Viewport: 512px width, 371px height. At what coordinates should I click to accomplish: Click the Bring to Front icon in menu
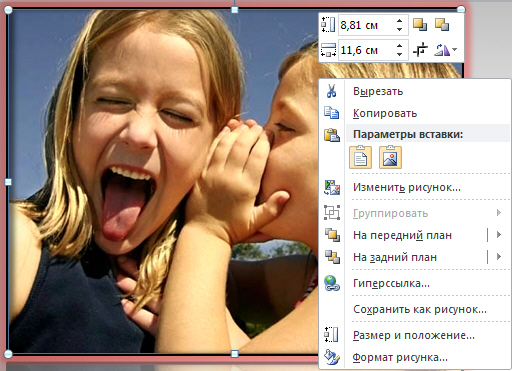click(332, 235)
